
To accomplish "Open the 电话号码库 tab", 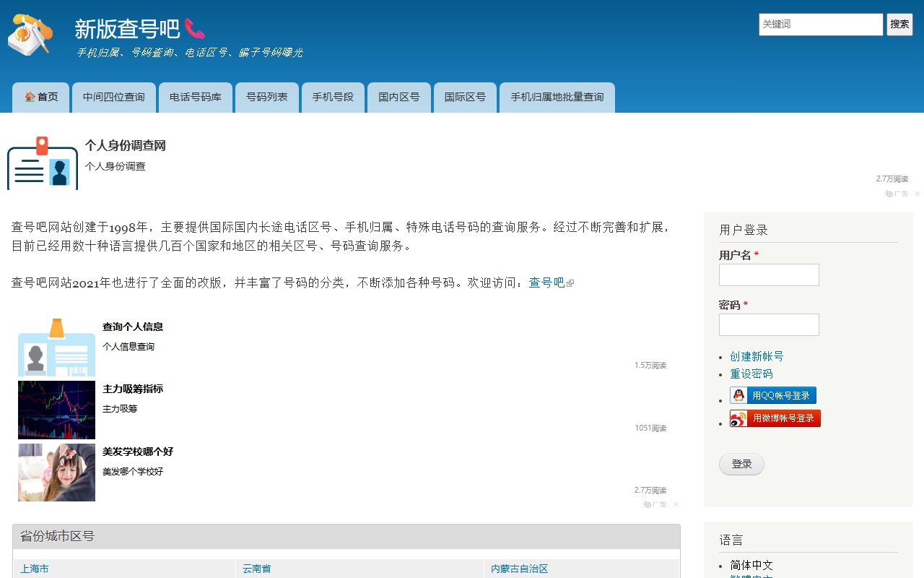I will point(196,98).
